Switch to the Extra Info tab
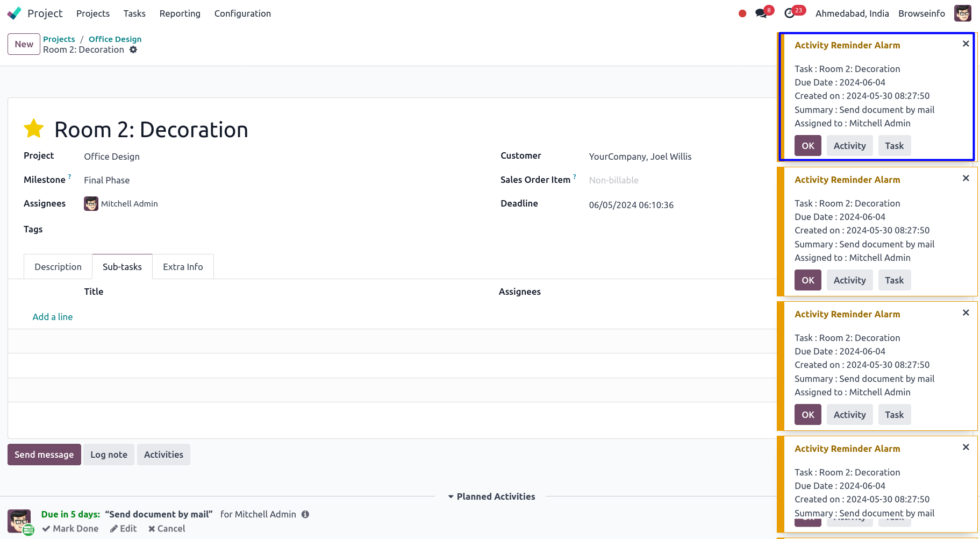 [183, 267]
